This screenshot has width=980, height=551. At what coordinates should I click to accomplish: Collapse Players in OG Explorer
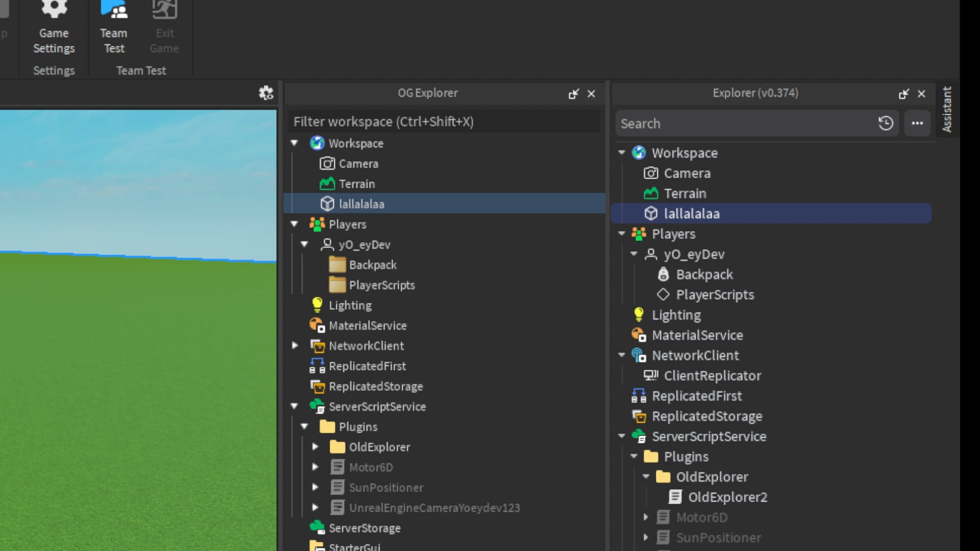coord(295,224)
